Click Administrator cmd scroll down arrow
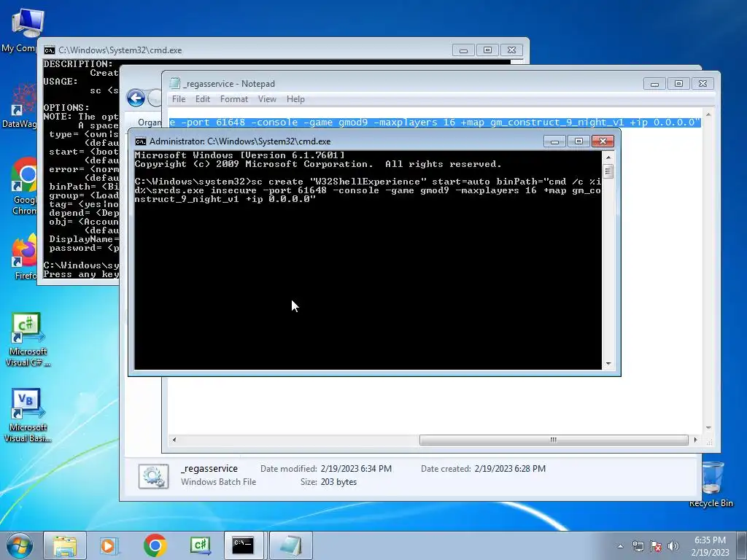747x560 pixels. (608, 364)
